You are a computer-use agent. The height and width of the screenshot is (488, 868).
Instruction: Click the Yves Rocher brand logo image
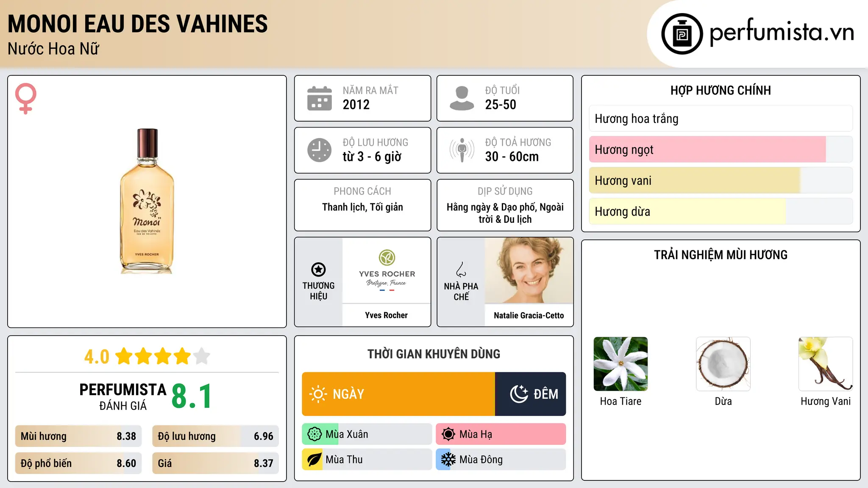(x=387, y=270)
